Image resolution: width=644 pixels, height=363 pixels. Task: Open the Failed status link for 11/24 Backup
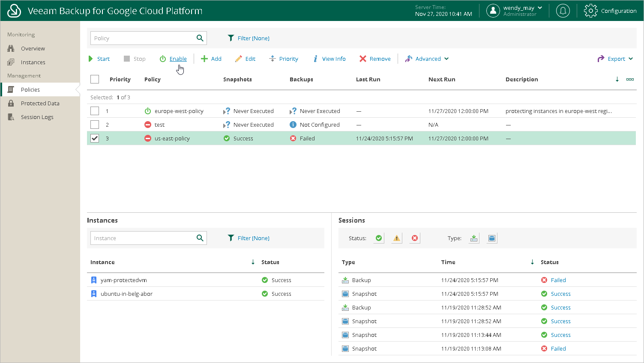[x=558, y=280]
